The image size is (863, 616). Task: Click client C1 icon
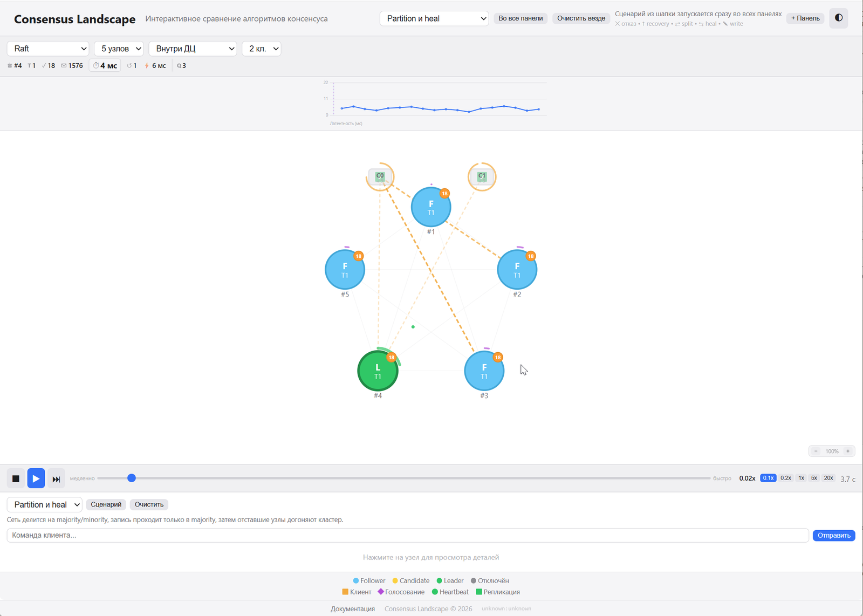(482, 176)
